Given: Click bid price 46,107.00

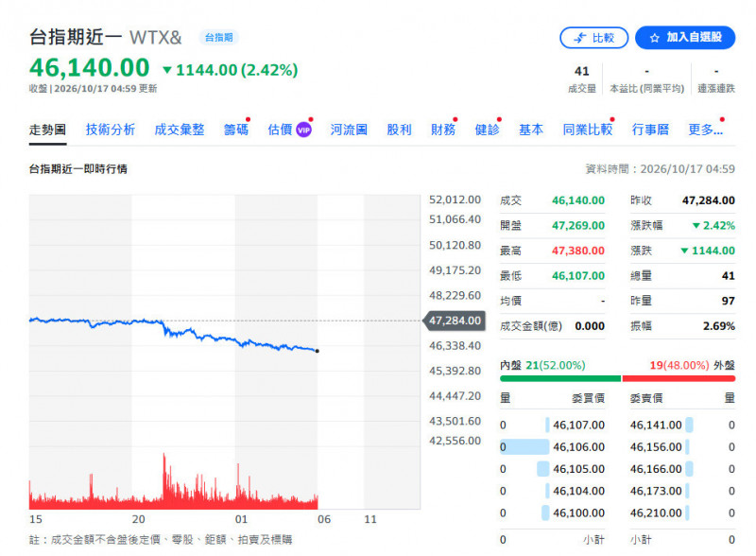Looking at the screenshot, I should click(578, 426).
